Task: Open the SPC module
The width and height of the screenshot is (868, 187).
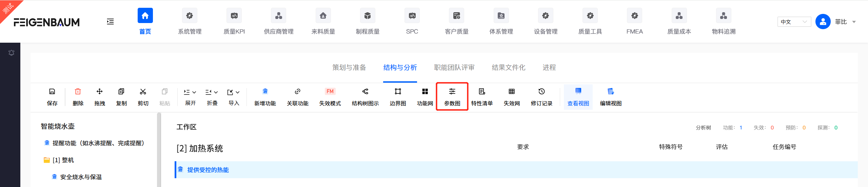Action: (412, 22)
